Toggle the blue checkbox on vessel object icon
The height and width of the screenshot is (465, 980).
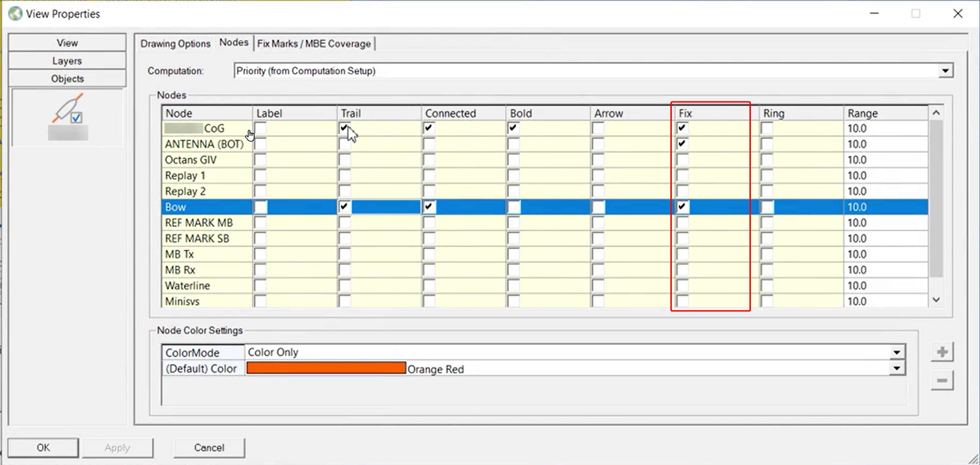coord(77,118)
